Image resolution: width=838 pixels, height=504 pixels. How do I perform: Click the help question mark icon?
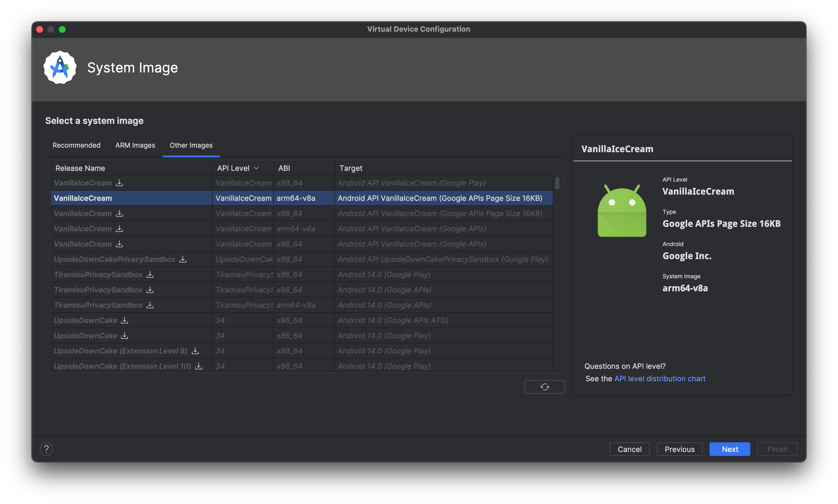click(46, 448)
